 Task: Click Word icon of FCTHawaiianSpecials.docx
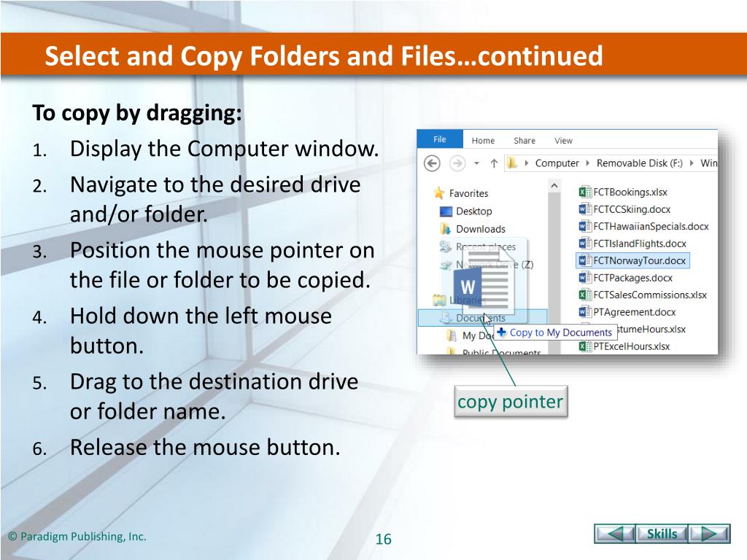585,226
